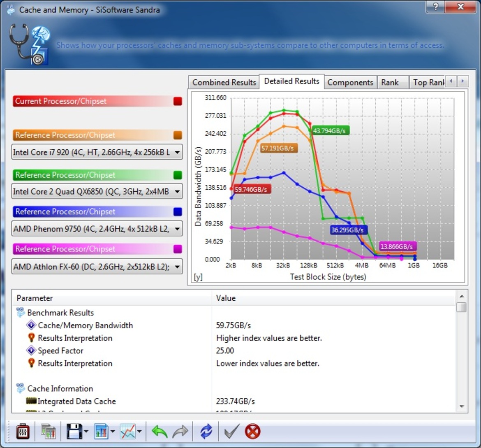Click the line graph view icon
Screen dimensions: 481x448
pyautogui.click(x=128, y=432)
